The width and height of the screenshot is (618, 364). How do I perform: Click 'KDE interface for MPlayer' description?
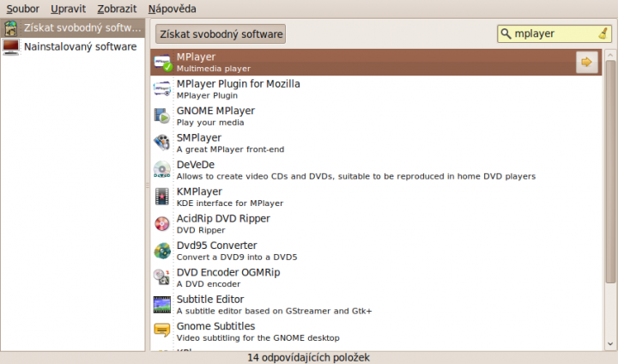(230, 203)
